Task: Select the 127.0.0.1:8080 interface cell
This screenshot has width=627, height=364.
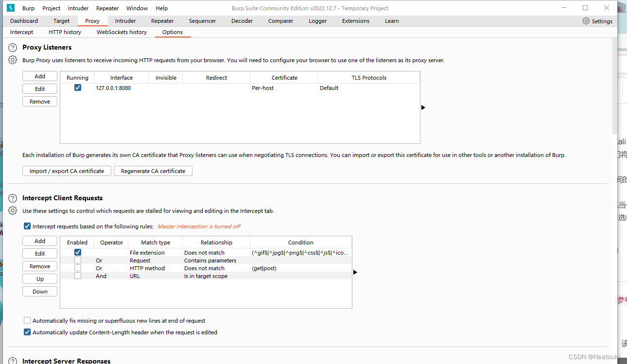Action: [x=121, y=88]
